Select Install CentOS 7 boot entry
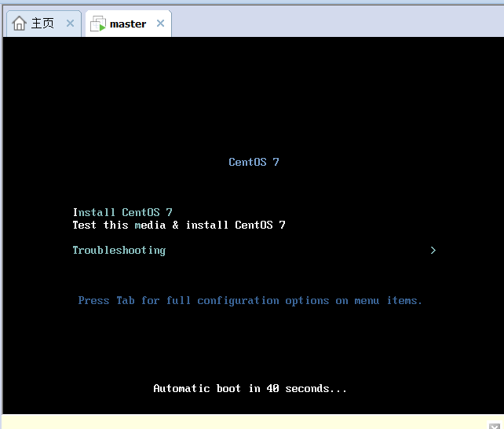The width and height of the screenshot is (504, 429). click(x=122, y=212)
